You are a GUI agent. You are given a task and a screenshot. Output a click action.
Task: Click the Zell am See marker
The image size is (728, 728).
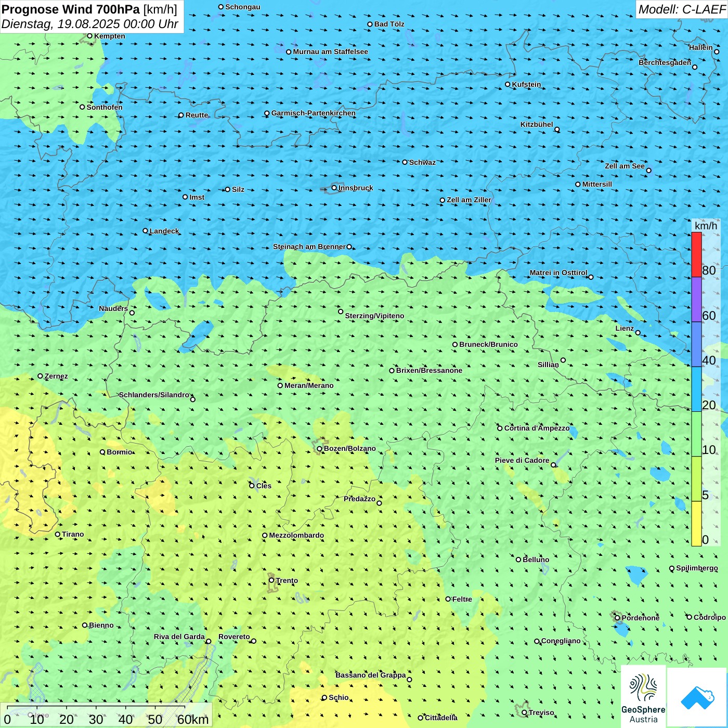point(648,170)
